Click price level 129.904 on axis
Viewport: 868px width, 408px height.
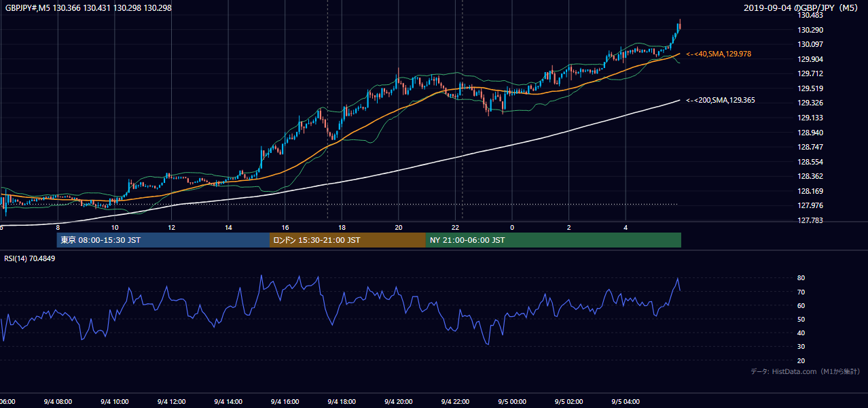coord(810,59)
